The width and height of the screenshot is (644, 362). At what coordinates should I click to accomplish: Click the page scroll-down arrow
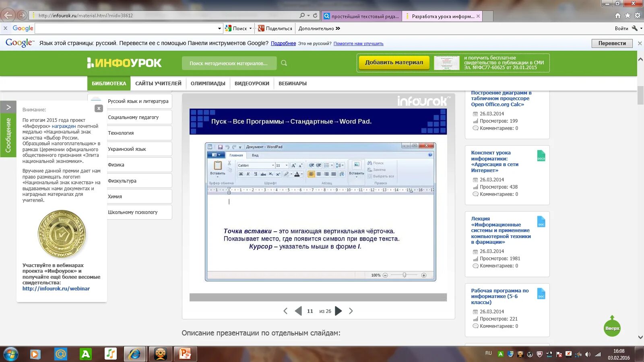(640, 337)
